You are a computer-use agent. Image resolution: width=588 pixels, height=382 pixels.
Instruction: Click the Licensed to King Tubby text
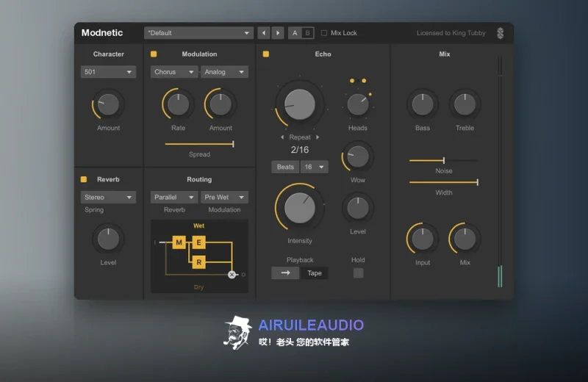pyautogui.click(x=451, y=33)
